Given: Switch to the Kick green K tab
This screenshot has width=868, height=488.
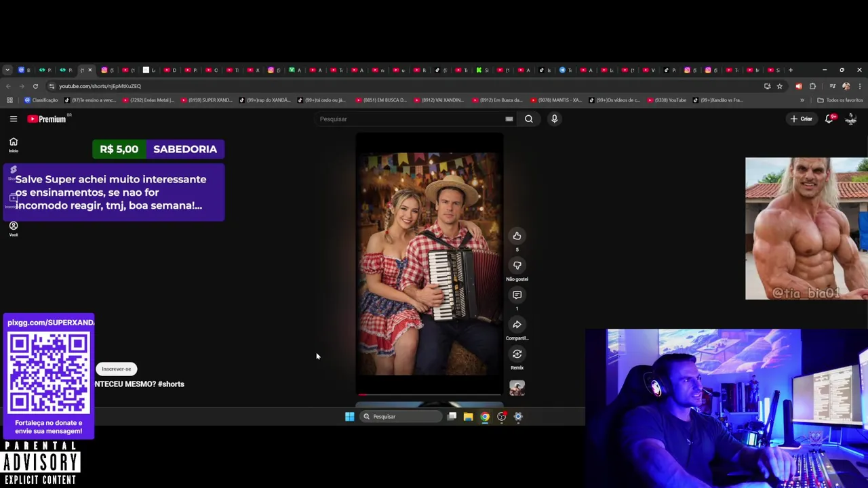Looking at the screenshot, I should click(481, 70).
